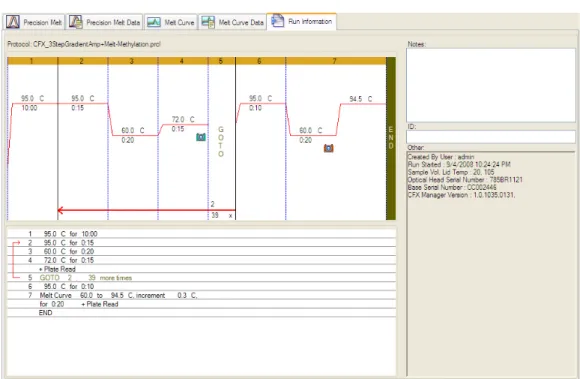Viewport: 580px width, 379px height.
Task: Click the 'Run Started' timestamp line
Action: coord(459,165)
